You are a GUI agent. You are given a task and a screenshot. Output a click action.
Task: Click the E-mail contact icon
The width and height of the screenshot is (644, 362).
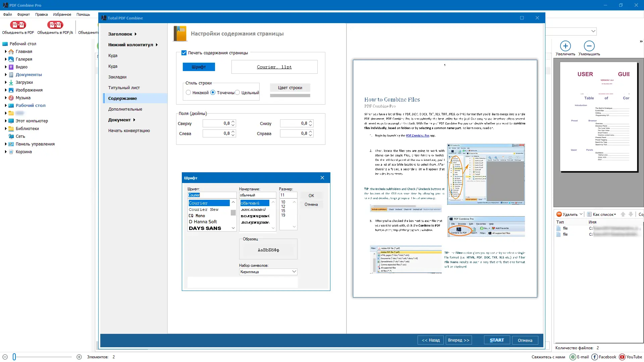572,357
